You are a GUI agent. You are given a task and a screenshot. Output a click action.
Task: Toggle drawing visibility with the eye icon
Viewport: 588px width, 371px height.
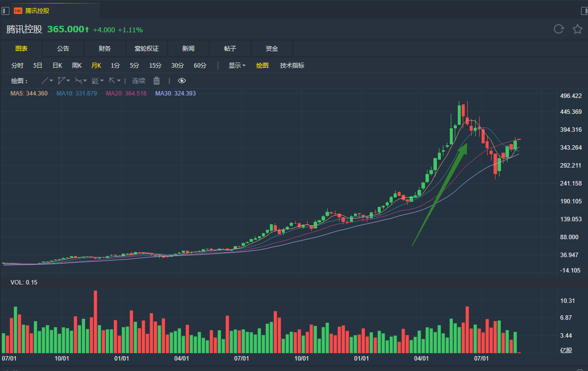(182, 81)
